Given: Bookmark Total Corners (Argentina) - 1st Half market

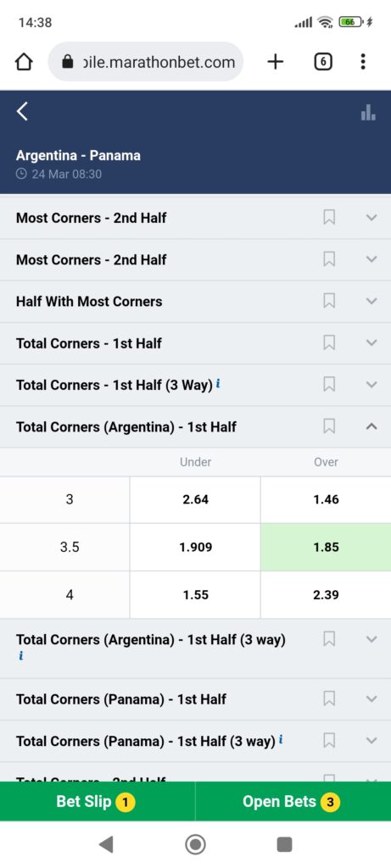Looking at the screenshot, I should tap(329, 426).
